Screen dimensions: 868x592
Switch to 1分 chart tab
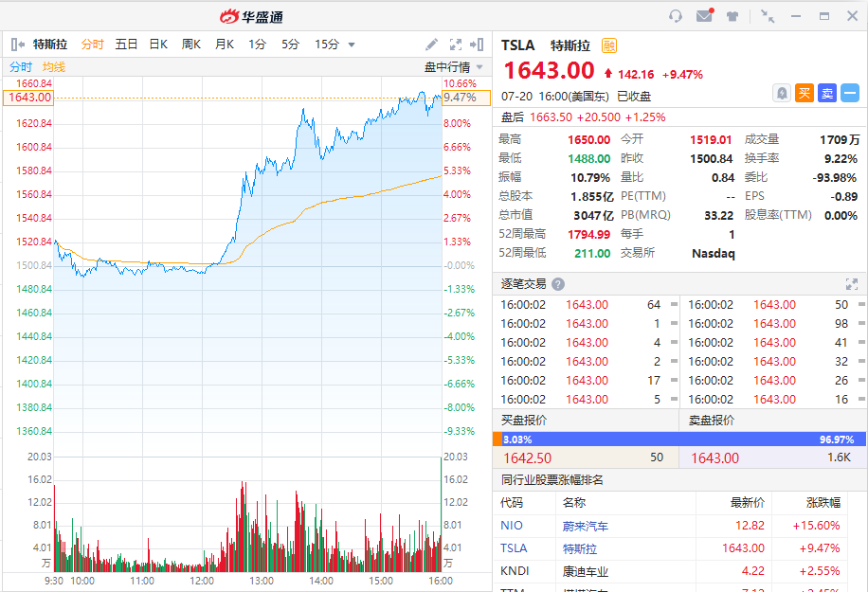pyautogui.click(x=257, y=45)
